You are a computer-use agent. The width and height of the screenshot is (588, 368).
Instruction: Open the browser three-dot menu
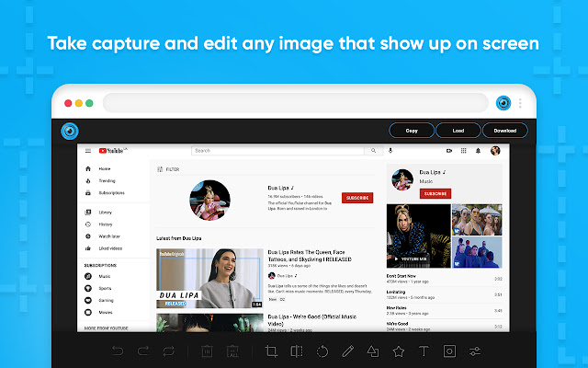click(x=520, y=103)
